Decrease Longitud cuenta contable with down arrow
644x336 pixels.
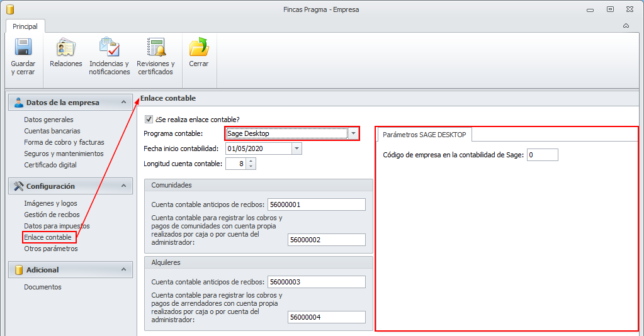(251, 166)
